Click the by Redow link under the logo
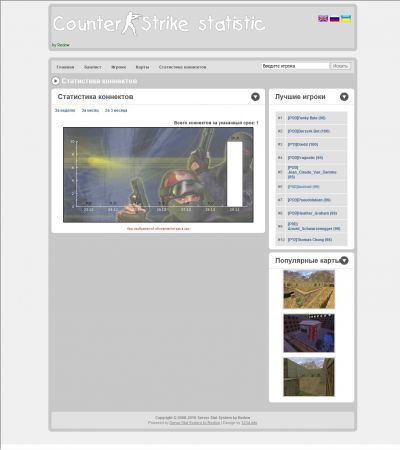 [x=61, y=45]
